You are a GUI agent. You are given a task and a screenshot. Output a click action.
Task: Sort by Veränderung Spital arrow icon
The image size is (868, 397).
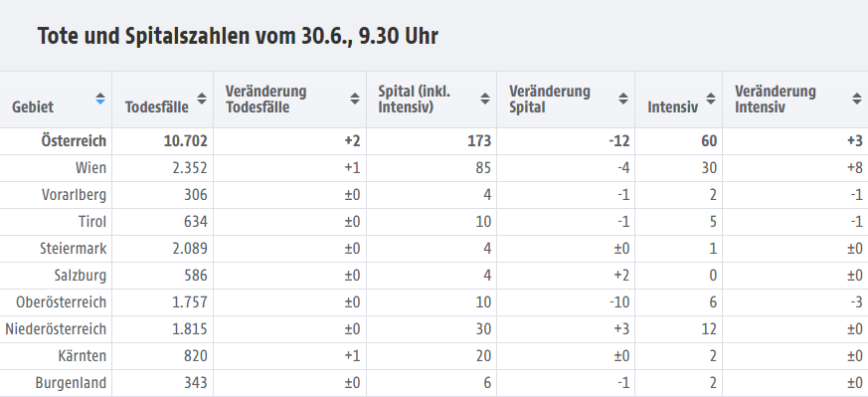(x=622, y=99)
